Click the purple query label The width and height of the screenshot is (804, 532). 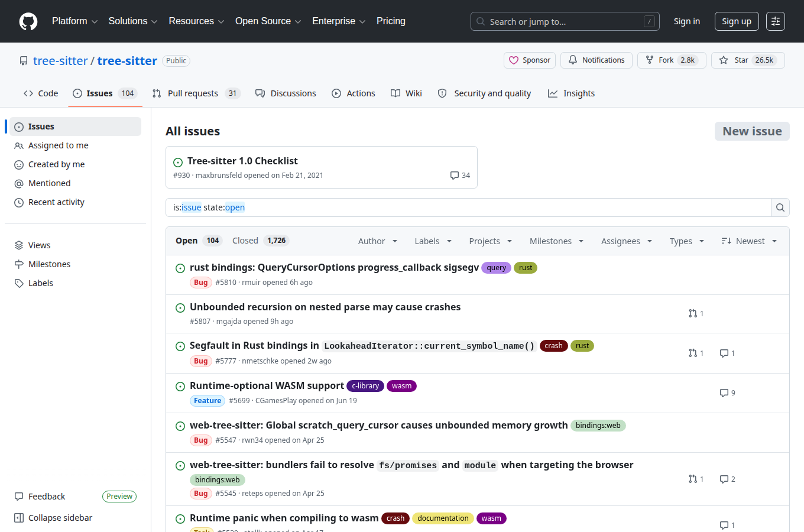click(x=497, y=268)
